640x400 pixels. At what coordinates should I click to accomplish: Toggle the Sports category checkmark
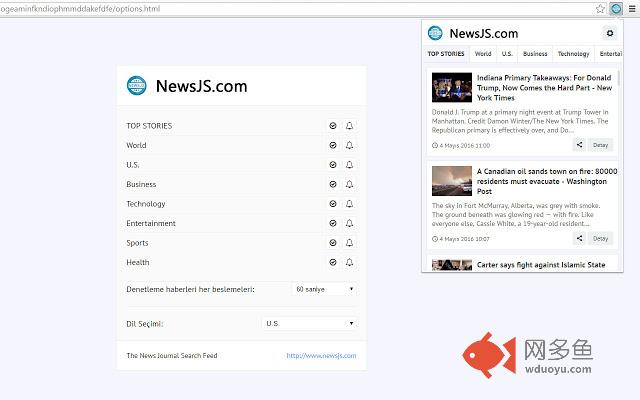tap(333, 243)
